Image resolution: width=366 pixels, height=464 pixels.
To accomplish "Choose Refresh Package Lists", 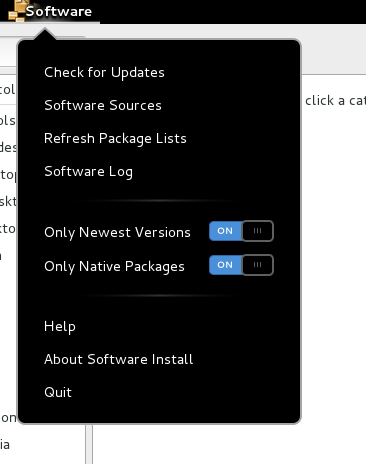I will [115, 138].
